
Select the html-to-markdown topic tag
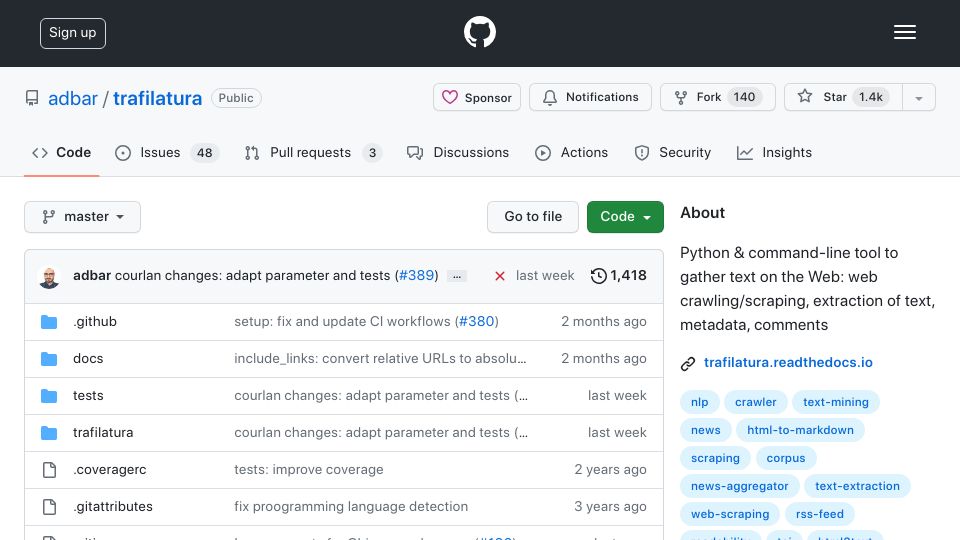pos(800,430)
